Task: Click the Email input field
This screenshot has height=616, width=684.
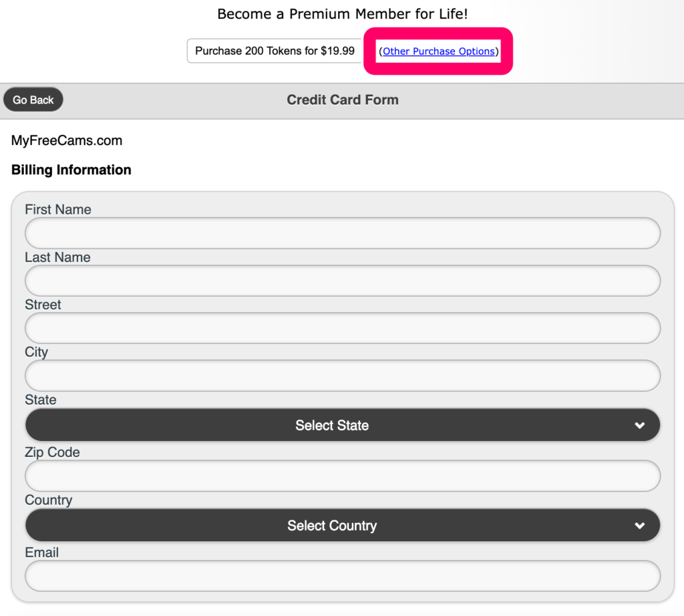Action: point(342,576)
